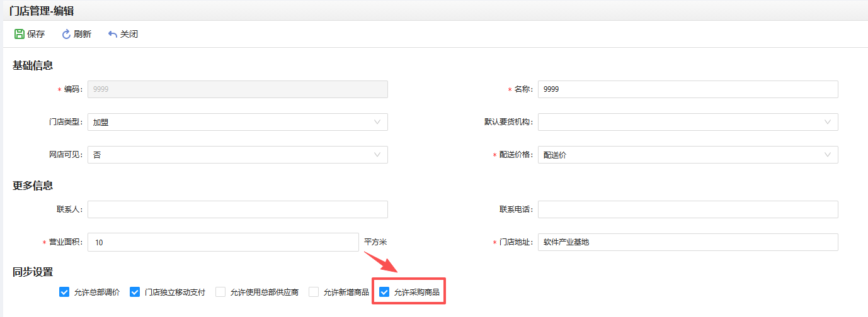
Task: Click the 门店独立移动支付 label text
Action: click(174, 292)
